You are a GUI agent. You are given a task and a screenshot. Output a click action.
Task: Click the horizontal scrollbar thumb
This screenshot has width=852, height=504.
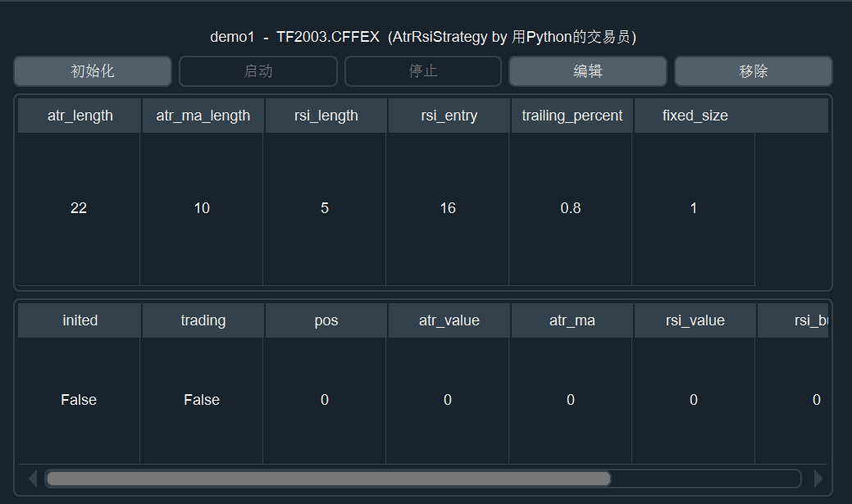(x=328, y=479)
